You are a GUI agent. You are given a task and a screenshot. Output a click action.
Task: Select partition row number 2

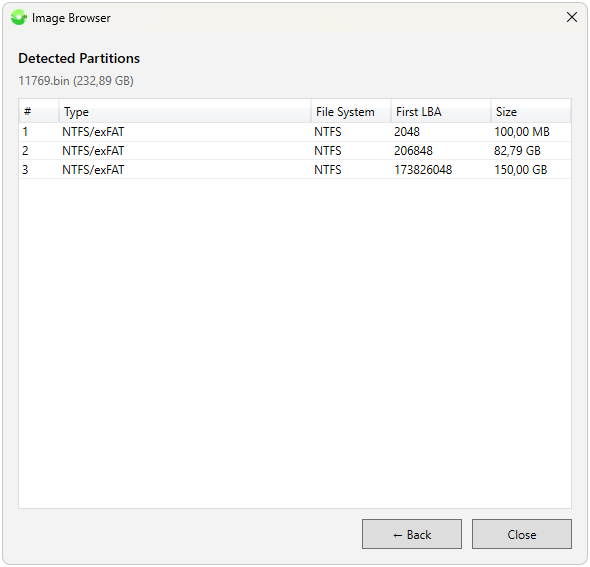(295, 150)
